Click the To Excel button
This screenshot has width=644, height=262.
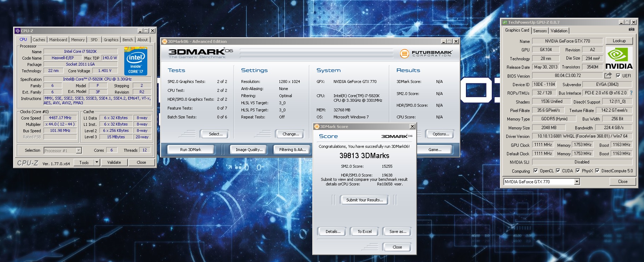[x=364, y=232]
